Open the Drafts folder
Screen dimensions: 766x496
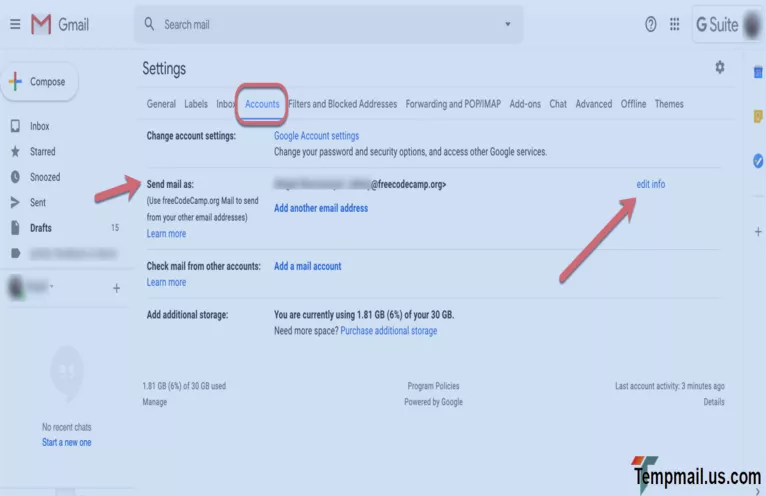pos(40,228)
